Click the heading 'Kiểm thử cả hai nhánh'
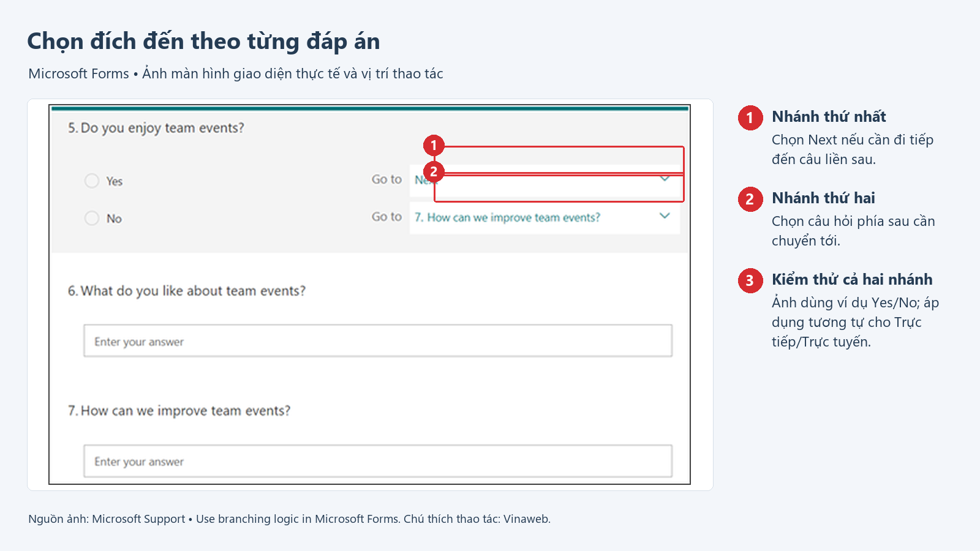This screenshot has height=551, width=980. pos(852,279)
